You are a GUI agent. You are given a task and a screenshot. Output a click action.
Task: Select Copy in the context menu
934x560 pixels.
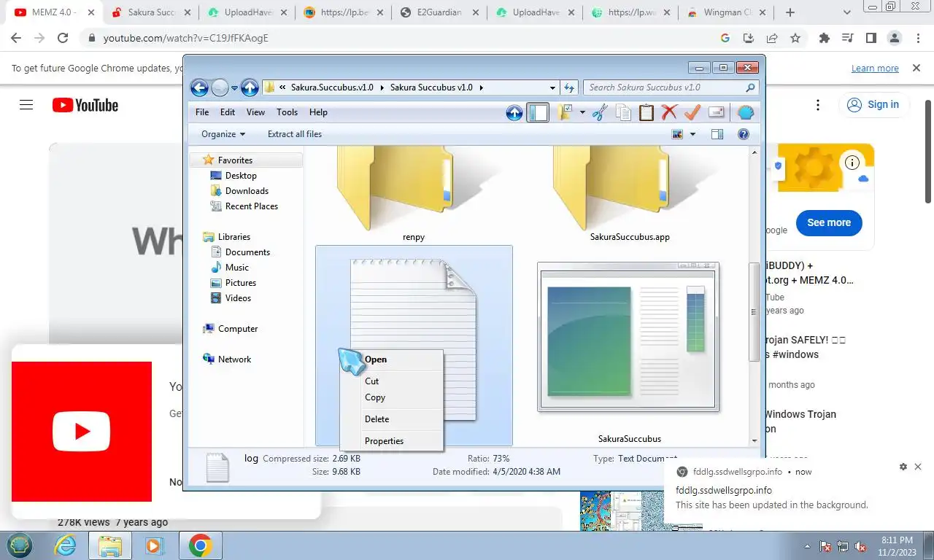click(x=392, y=397)
